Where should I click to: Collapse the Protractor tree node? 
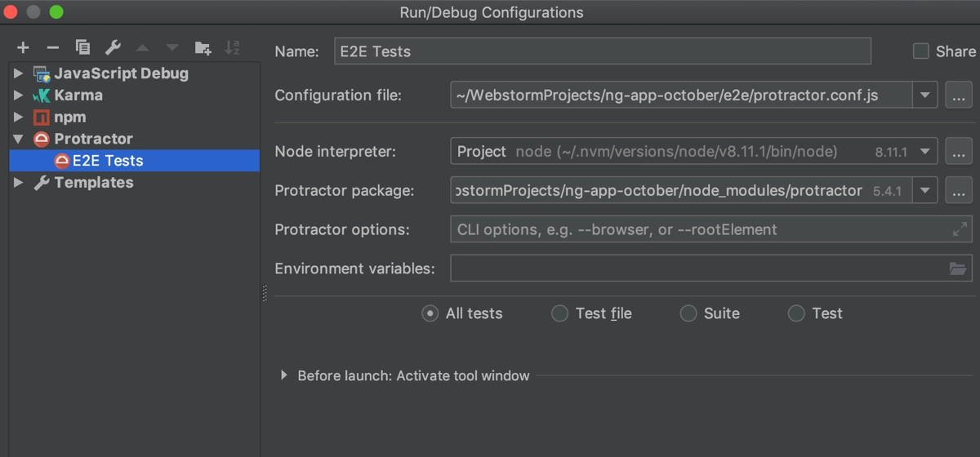coord(19,140)
